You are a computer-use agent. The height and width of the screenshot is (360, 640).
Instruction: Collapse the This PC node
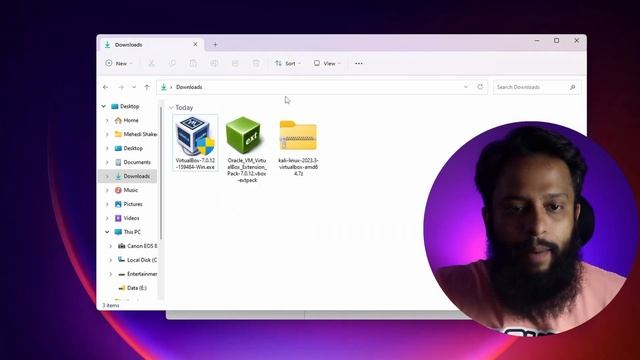point(107,232)
